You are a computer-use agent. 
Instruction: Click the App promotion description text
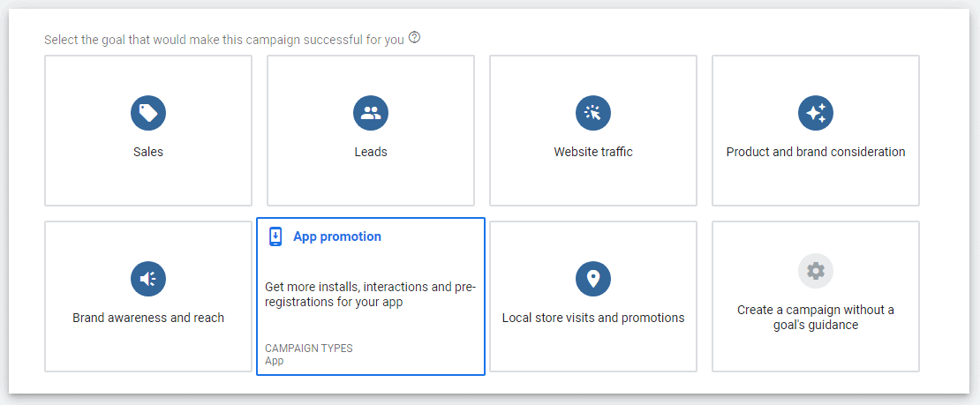371,295
